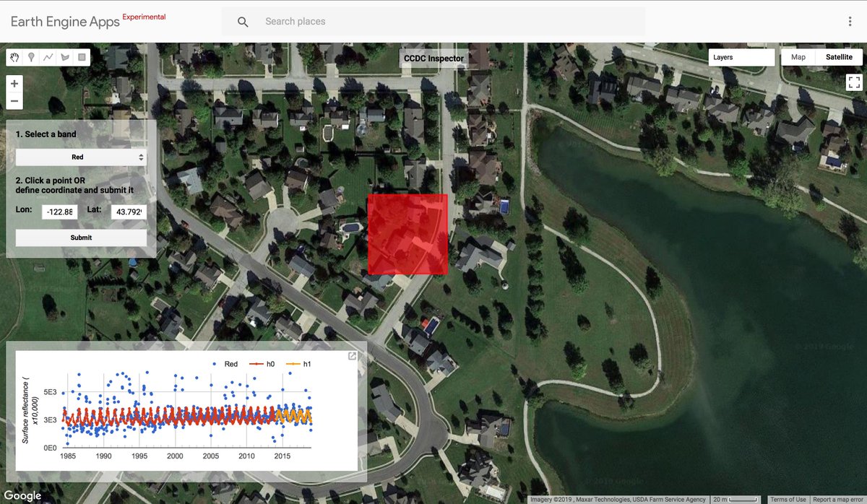Click the 2015 x-axis label
This screenshot has width=867, height=504.
coord(282,456)
